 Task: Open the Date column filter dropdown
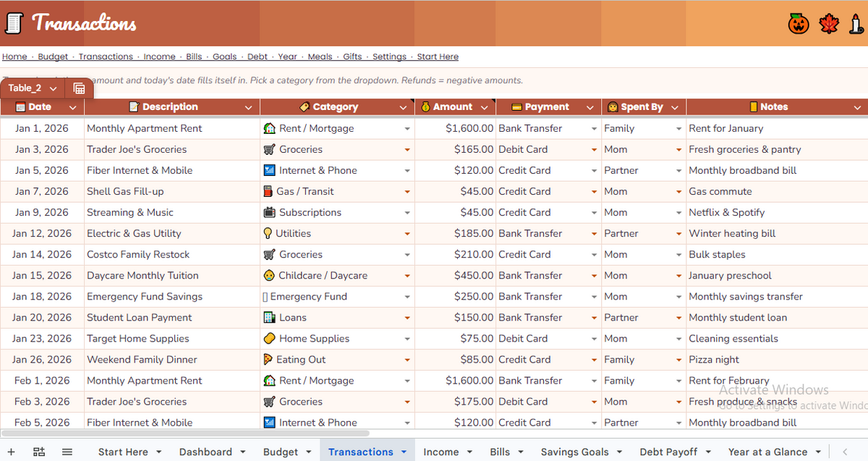click(72, 107)
